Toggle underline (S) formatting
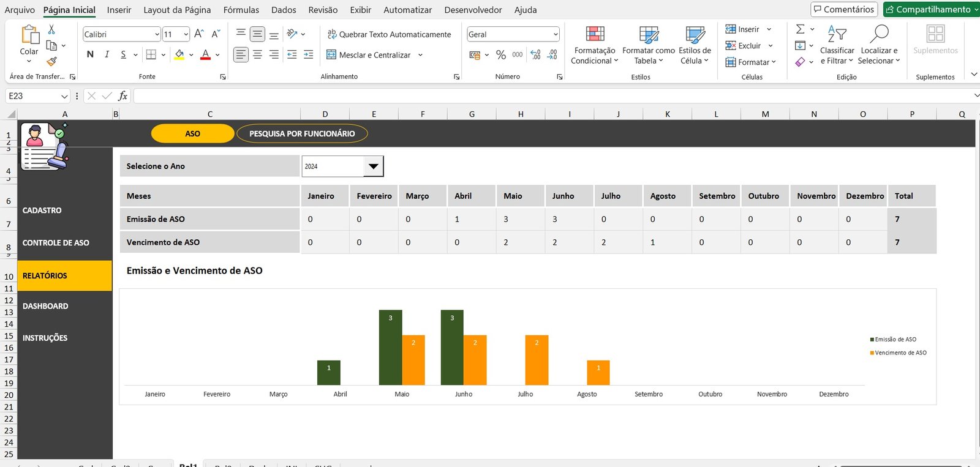 tap(123, 54)
